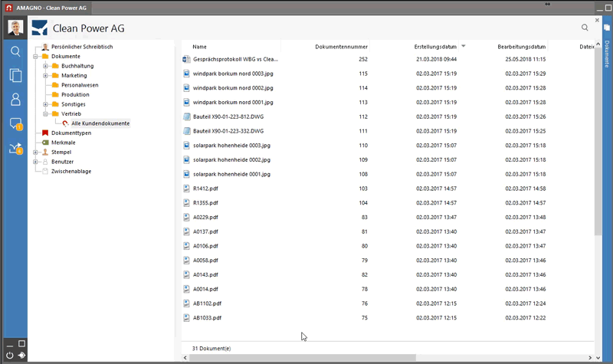Click the Zwischenablage clipboard icon

45,171
